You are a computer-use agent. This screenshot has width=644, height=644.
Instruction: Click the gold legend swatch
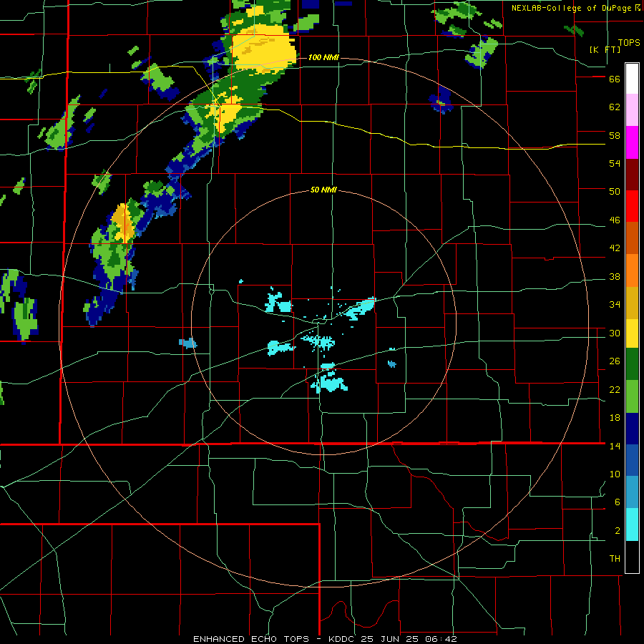[632, 303]
